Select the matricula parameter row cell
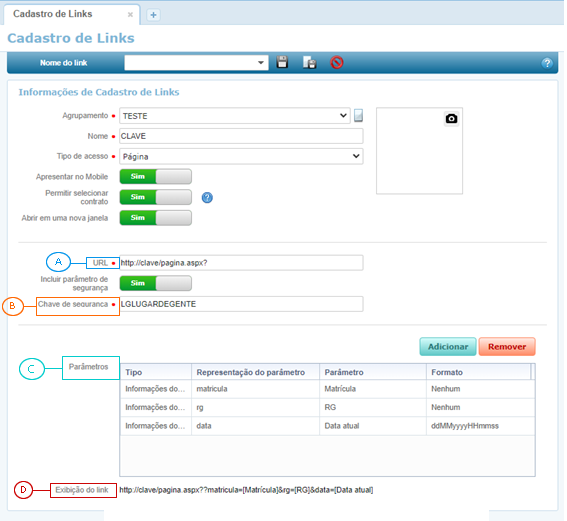The width and height of the screenshot is (567, 521). (x=255, y=389)
